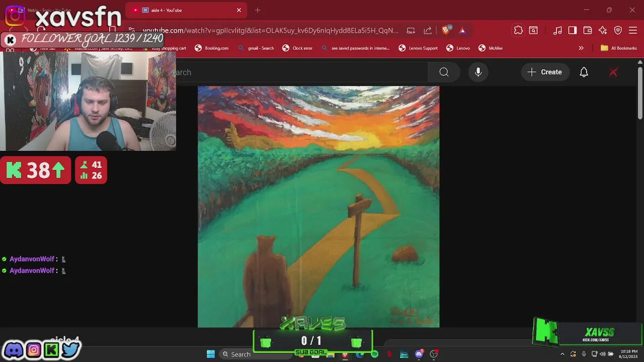This screenshot has width=644, height=362.
Task: Open the Brave Wallet icon
Action: [x=588, y=31]
